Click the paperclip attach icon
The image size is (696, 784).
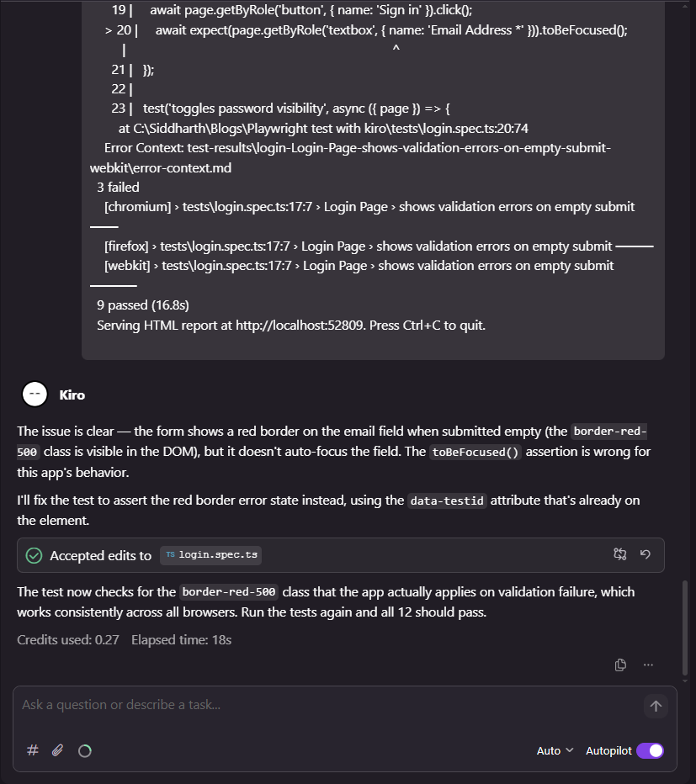(57, 750)
